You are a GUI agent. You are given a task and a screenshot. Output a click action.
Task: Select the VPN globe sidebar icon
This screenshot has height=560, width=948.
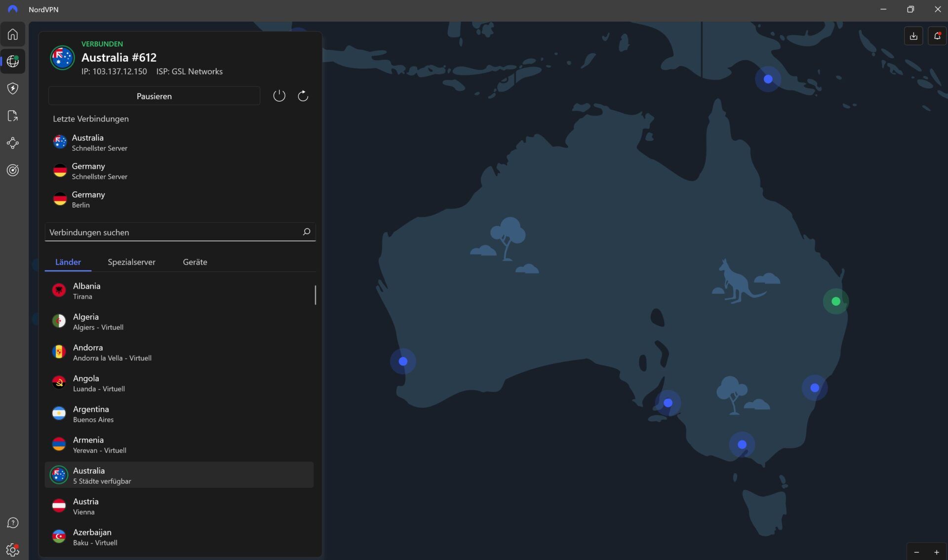(13, 61)
